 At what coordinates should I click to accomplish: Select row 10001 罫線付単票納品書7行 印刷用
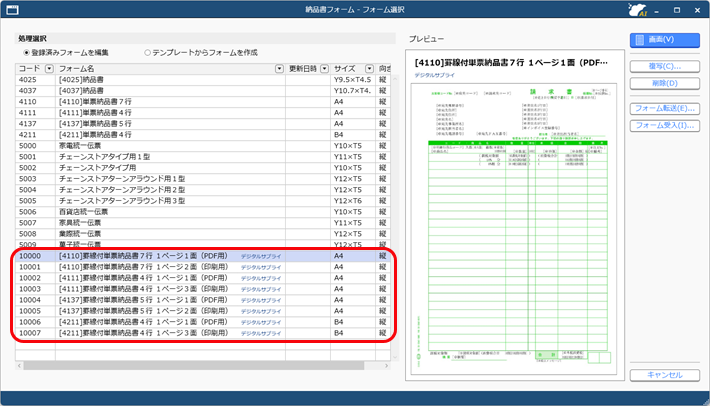click(x=203, y=267)
